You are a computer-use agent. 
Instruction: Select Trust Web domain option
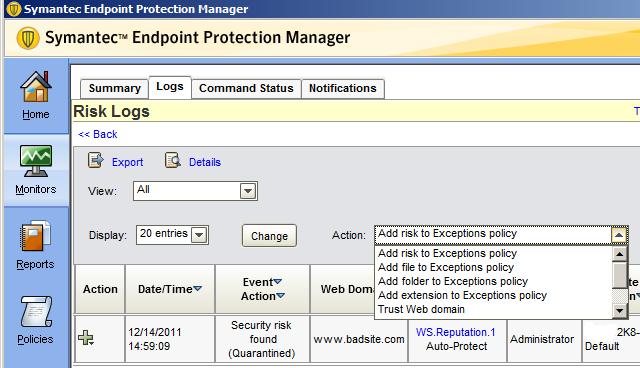coord(421,309)
